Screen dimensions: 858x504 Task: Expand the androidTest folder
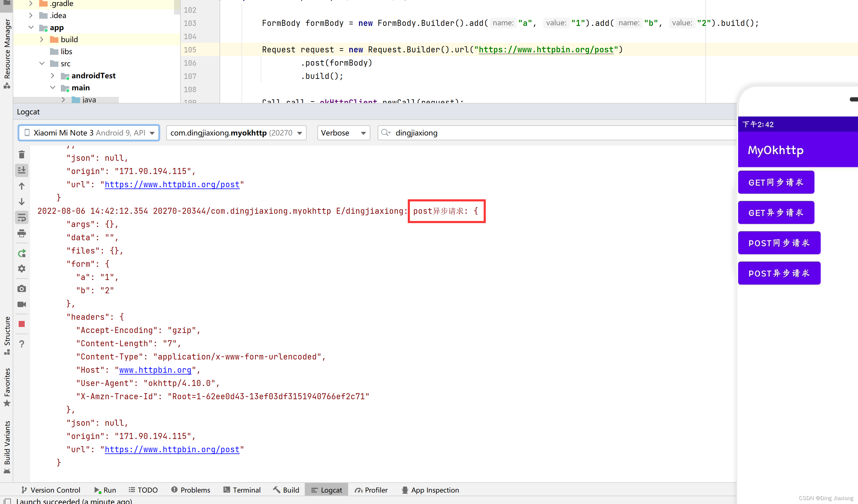(52, 76)
